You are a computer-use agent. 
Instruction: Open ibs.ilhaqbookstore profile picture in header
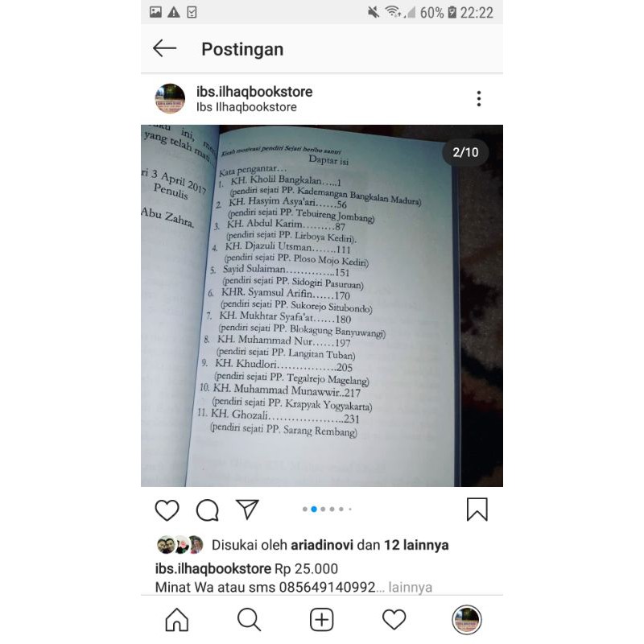pyautogui.click(x=170, y=98)
